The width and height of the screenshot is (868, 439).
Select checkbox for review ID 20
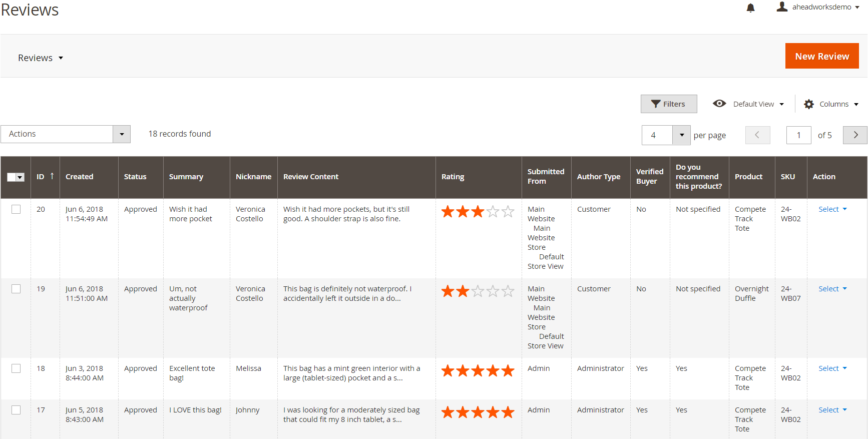coord(16,209)
